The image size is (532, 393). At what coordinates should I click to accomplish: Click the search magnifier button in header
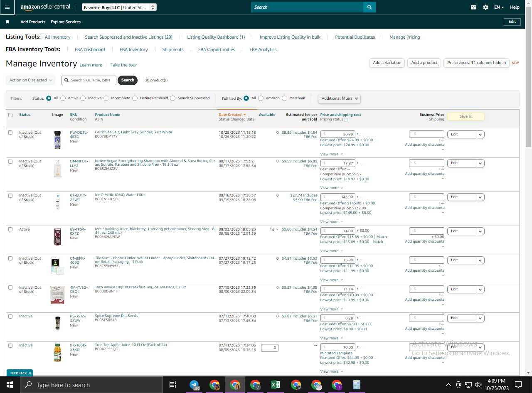pos(369,7)
